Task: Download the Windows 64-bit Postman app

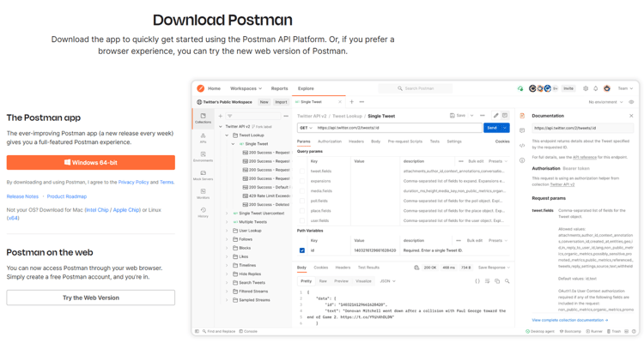Action: 91,162
